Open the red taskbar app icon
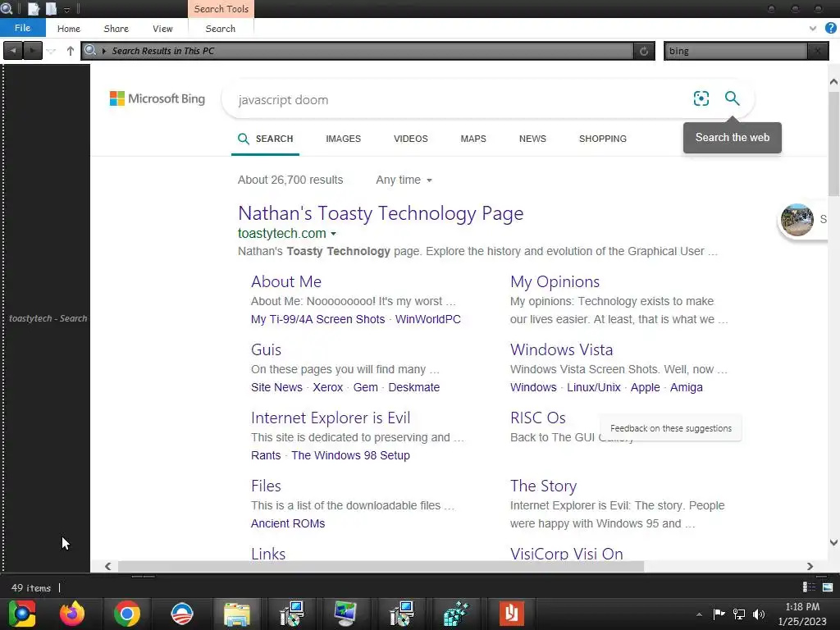The image size is (840, 630). pos(512,614)
